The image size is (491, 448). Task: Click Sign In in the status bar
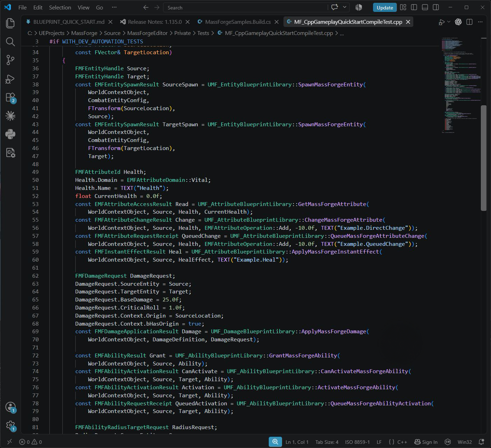(x=426, y=442)
